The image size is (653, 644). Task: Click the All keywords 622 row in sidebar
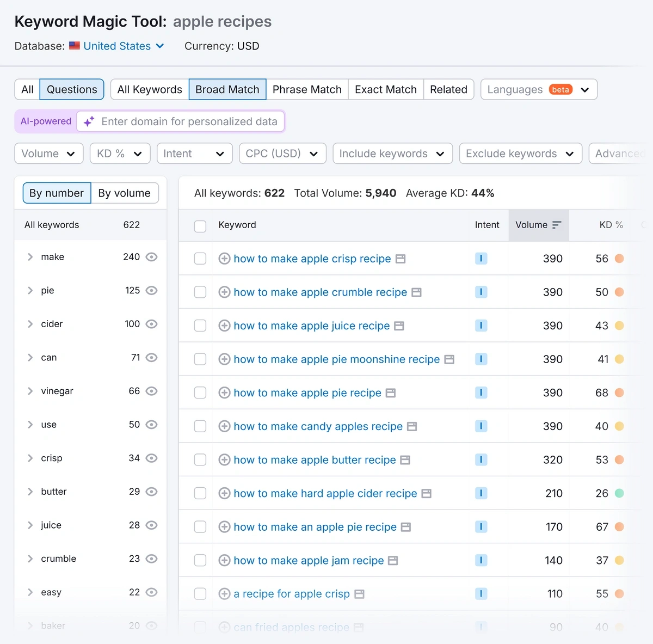point(90,225)
